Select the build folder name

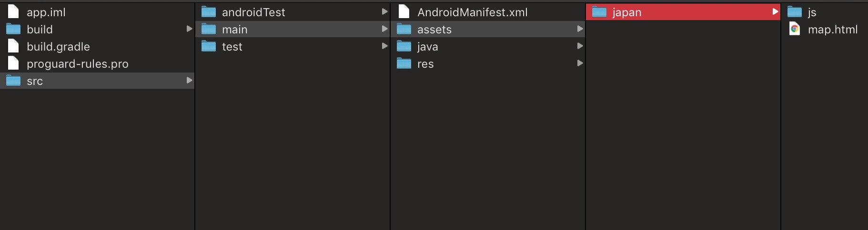(x=40, y=30)
